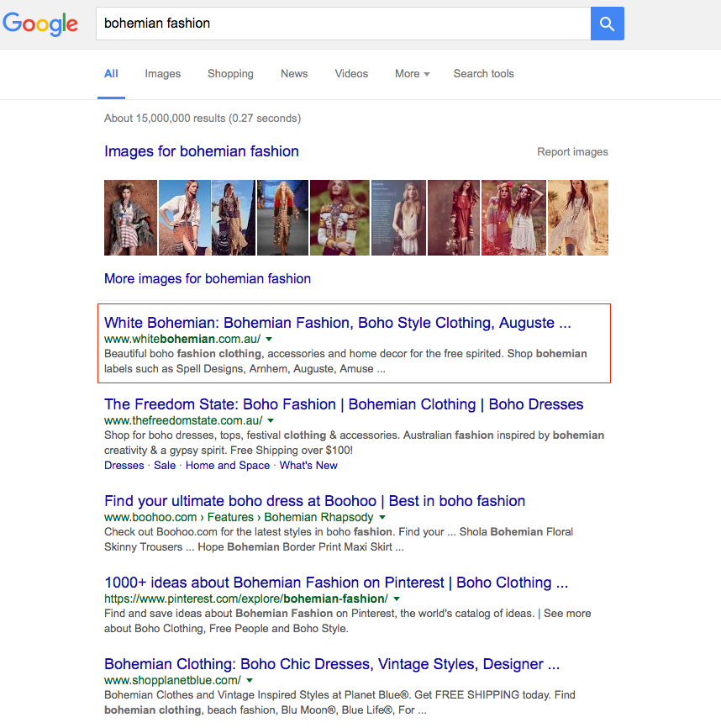
Task: Open third thumbnail with patterned vest and skirt
Action: [x=234, y=218]
